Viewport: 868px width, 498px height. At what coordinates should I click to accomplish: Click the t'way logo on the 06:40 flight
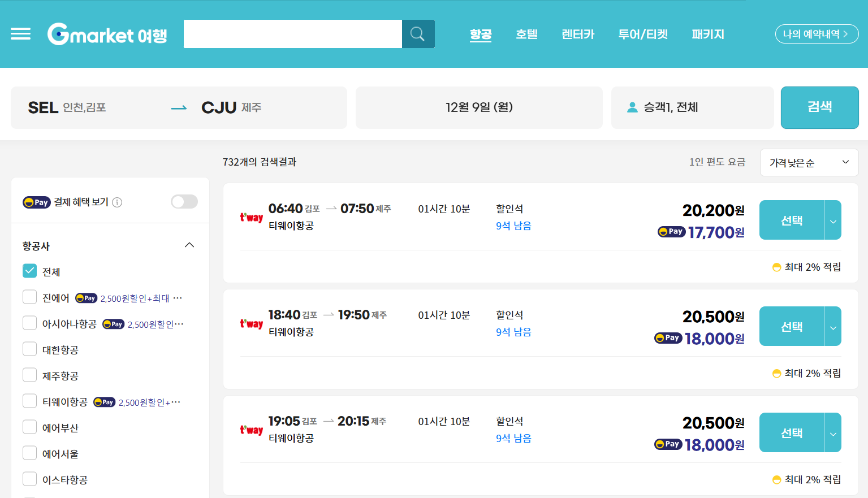click(252, 218)
